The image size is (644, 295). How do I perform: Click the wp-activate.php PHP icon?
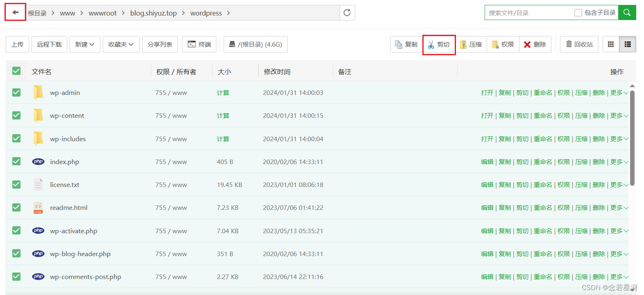[x=38, y=231]
